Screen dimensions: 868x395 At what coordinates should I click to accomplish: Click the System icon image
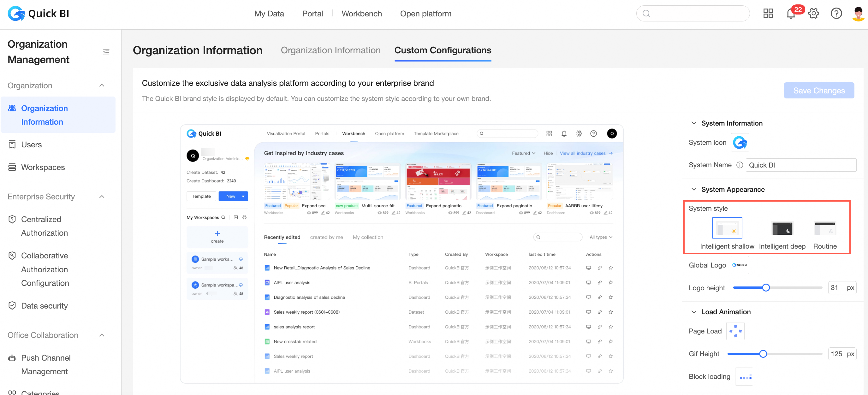740,142
